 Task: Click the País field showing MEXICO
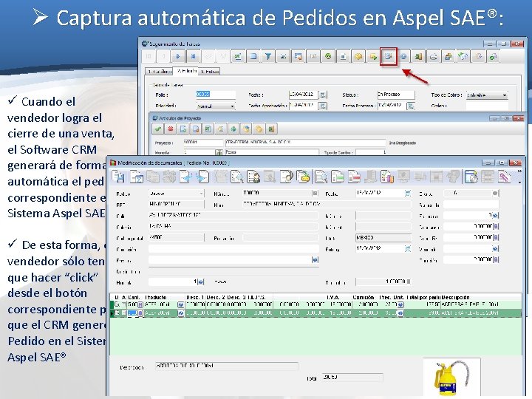(383, 237)
